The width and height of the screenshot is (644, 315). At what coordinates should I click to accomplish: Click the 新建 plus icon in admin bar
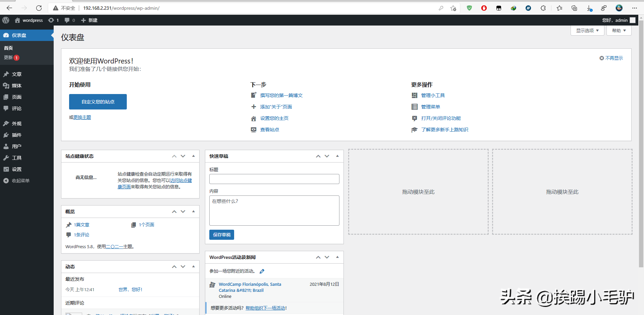[x=84, y=20]
